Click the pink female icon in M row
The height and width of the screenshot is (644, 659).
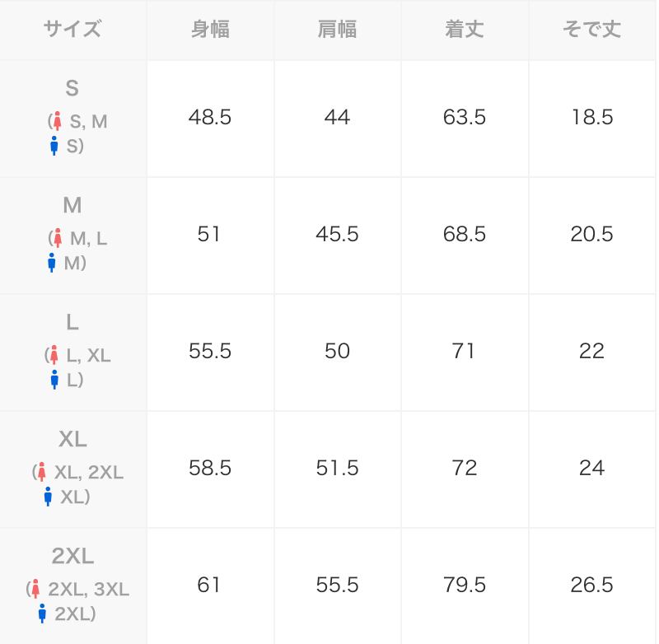coord(57,238)
